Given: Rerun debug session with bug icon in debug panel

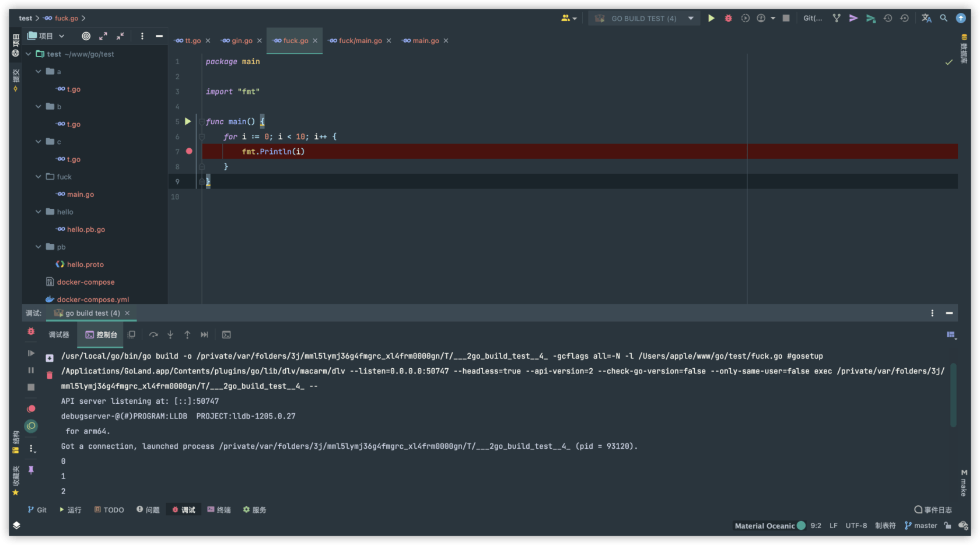Looking at the screenshot, I should [x=31, y=331].
